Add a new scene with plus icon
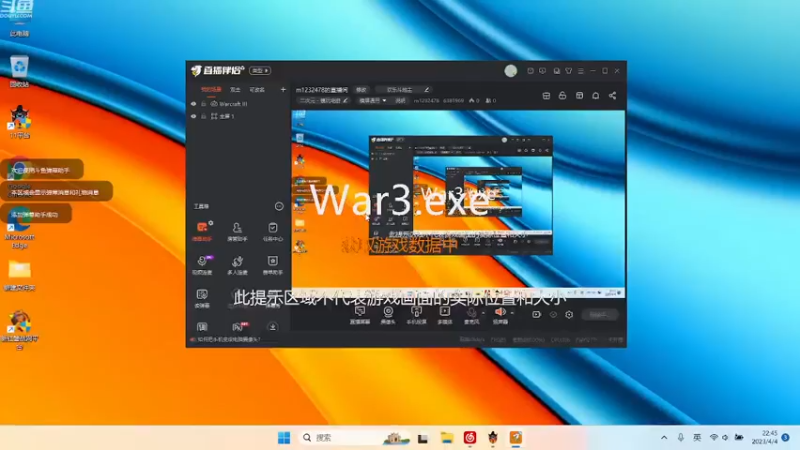Screen dimensions: 800x450 [283, 90]
